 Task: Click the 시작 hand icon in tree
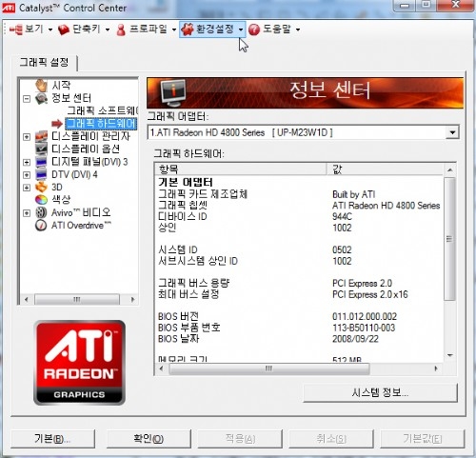click(x=41, y=85)
